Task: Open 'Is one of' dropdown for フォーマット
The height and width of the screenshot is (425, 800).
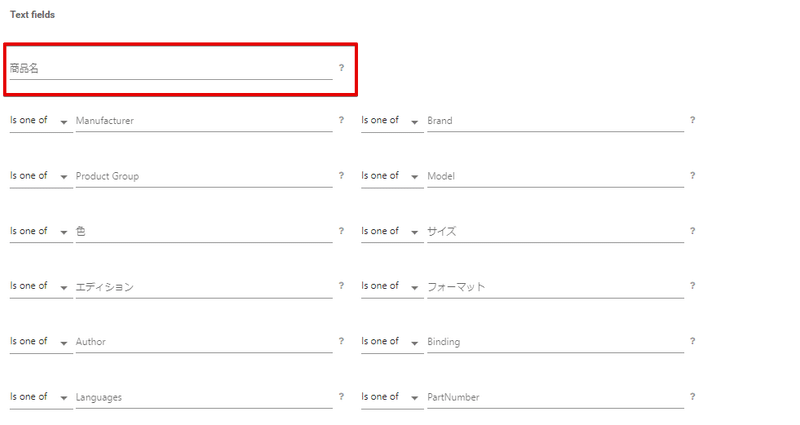Action: tap(391, 286)
